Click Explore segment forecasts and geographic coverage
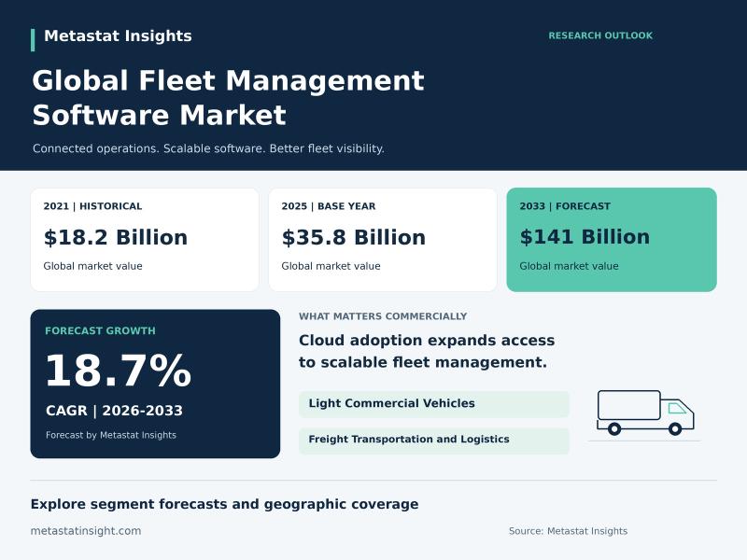The width and height of the screenshot is (747, 560). [x=224, y=504]
